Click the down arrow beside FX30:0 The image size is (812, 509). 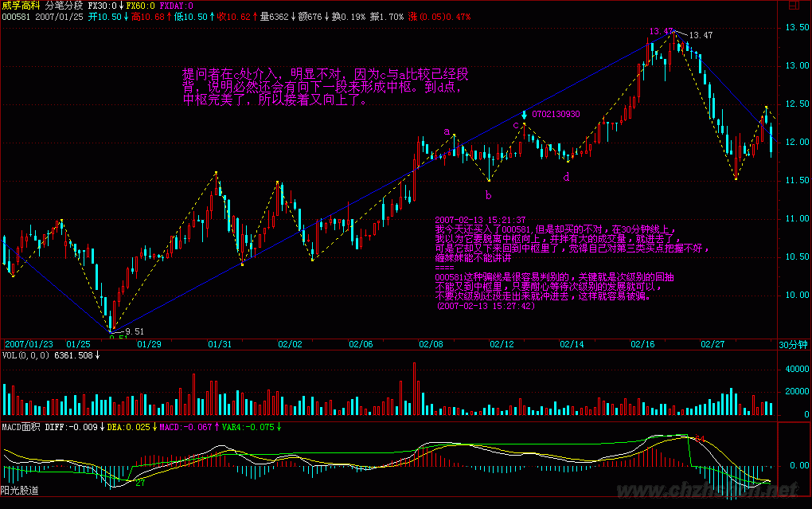[120, 6]
